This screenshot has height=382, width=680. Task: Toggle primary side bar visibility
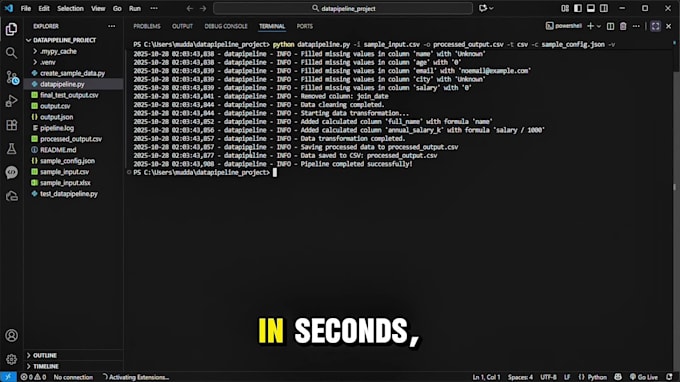click(x=578, y=8)
